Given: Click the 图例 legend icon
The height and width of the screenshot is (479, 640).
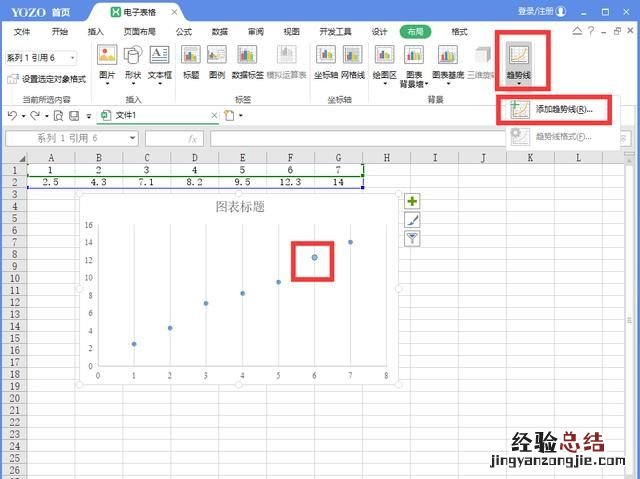Looking at the screenshot, I should [x=217, y=62].
